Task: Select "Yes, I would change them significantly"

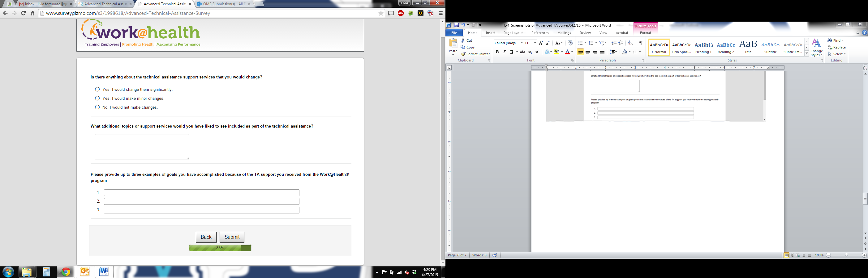Action: pos(97,89)
